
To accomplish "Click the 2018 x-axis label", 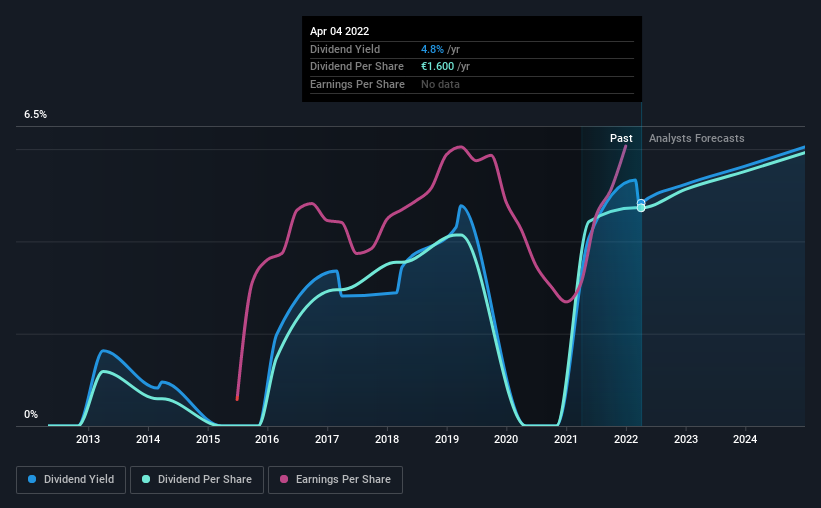I will (x=387, y=439).
